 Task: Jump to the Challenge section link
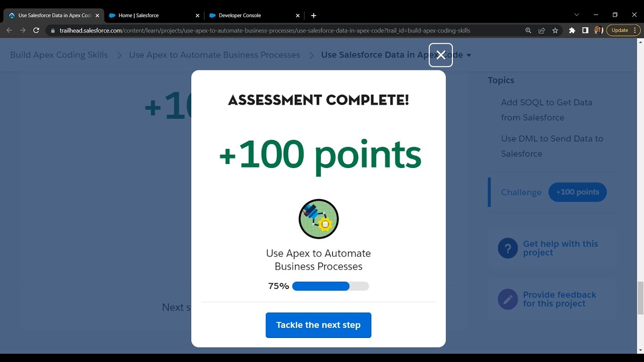[x=521, y=192]
